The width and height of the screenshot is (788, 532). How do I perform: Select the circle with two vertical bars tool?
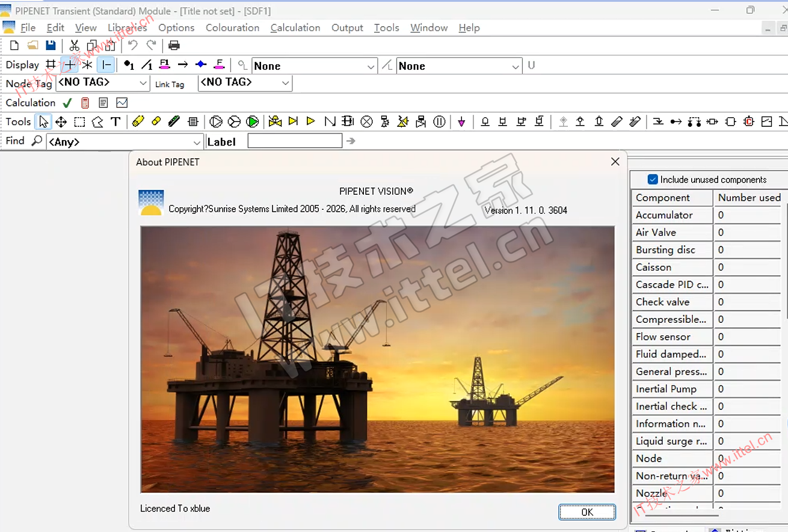click(x=440, y=122)
